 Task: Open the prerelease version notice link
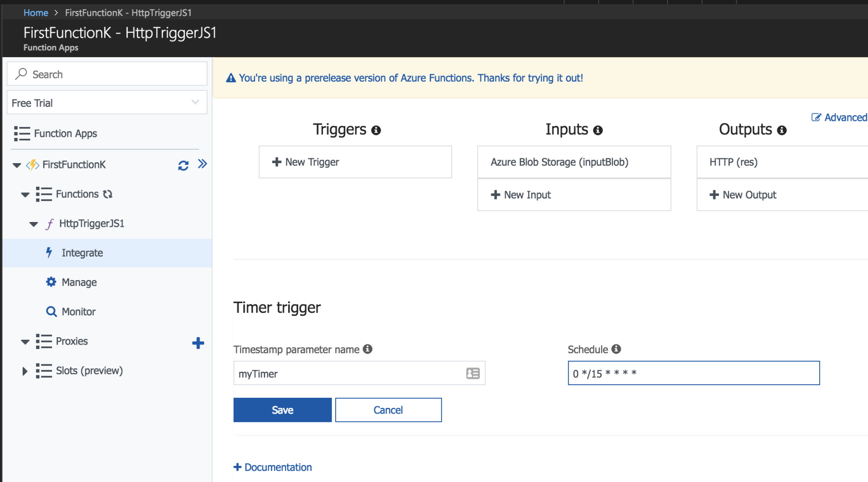point(411,78)
